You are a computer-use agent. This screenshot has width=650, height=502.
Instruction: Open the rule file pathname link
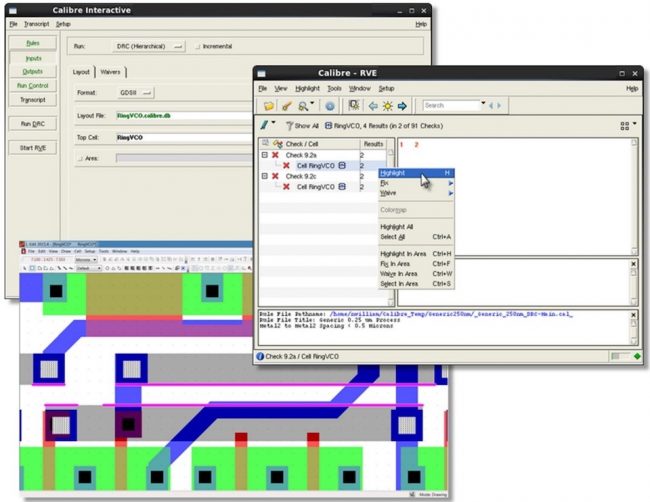coord(451,314)
